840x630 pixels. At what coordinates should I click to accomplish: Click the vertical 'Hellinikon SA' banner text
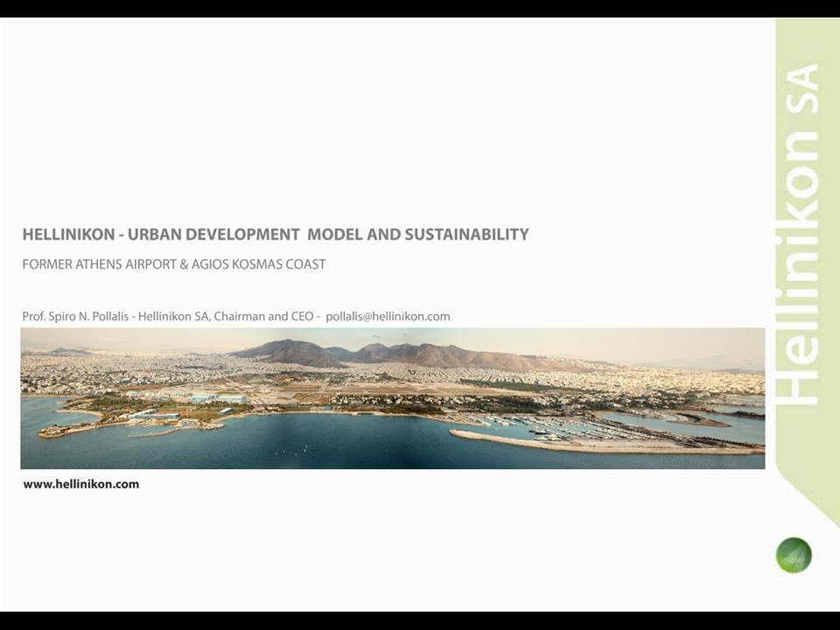coord(796,234)
